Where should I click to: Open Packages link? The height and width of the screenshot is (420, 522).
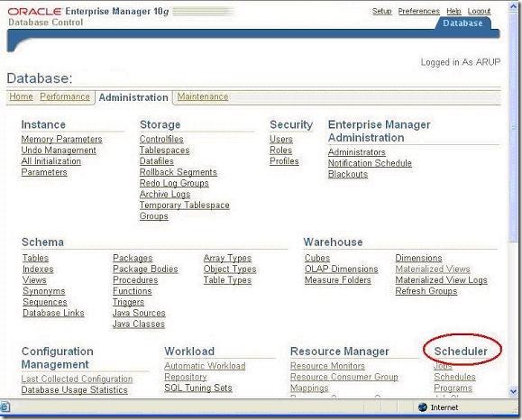133,258
